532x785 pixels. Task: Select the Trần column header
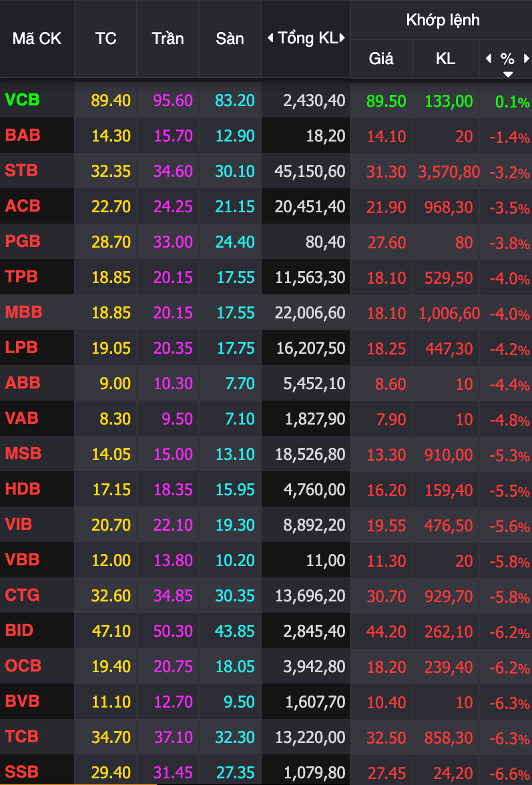(x=168, y=38)
